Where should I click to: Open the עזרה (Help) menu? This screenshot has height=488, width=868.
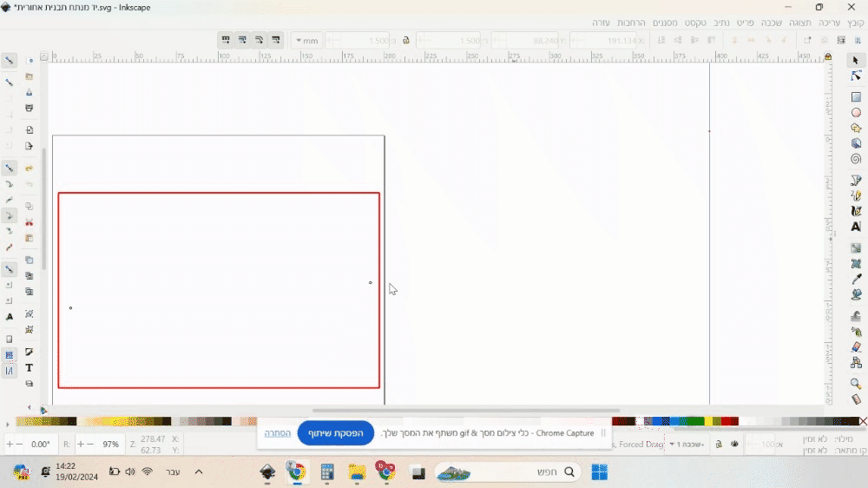[x=601, y=23]
